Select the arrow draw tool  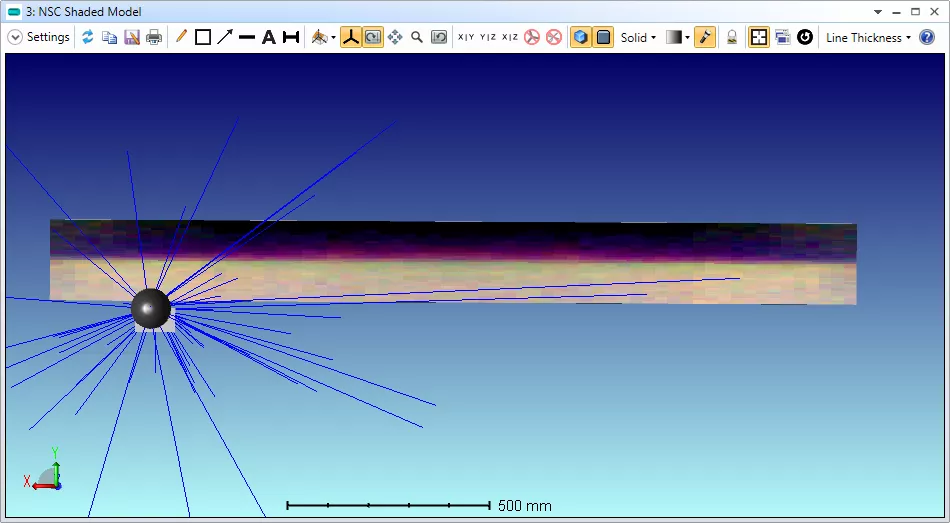(225, 37)
